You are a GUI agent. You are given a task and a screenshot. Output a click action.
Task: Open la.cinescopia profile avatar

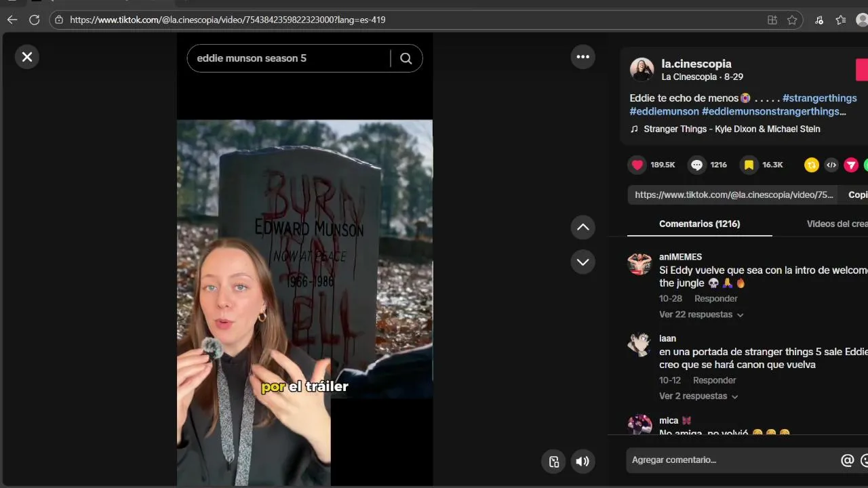(642, 69)
